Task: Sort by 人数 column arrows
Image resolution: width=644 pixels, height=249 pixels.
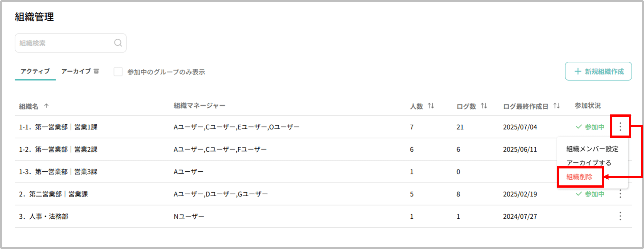Action: [431, 106]
